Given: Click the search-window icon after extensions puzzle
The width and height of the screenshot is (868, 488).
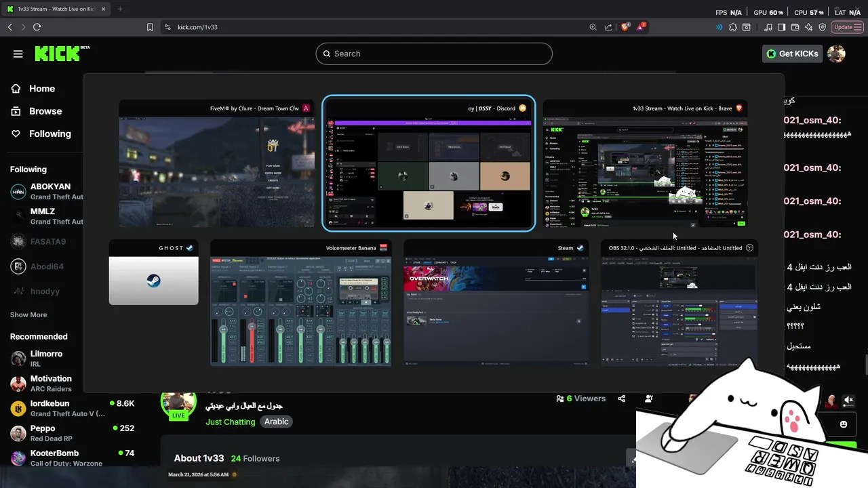Looking at the screenshot, I should click(747, 27).
